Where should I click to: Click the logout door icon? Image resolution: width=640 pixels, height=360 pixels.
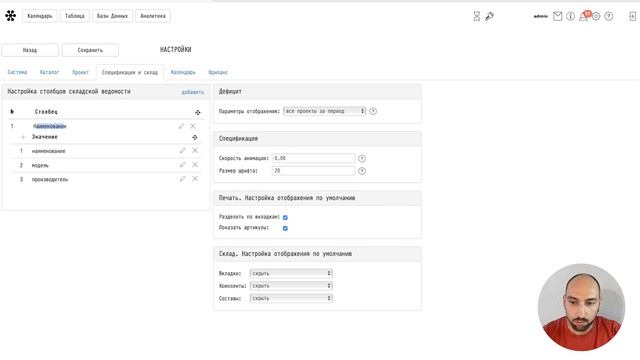point(632,16)
